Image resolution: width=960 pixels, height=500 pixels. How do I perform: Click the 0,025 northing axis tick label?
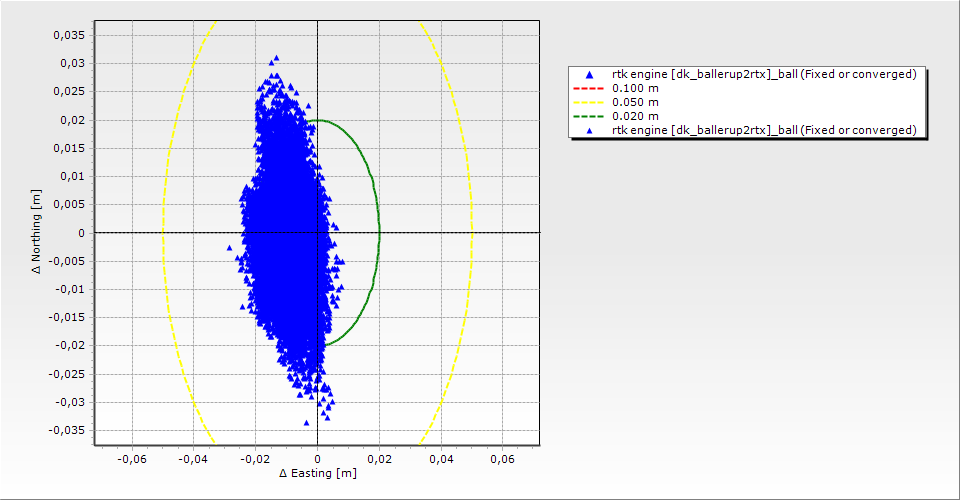(69, 91)
